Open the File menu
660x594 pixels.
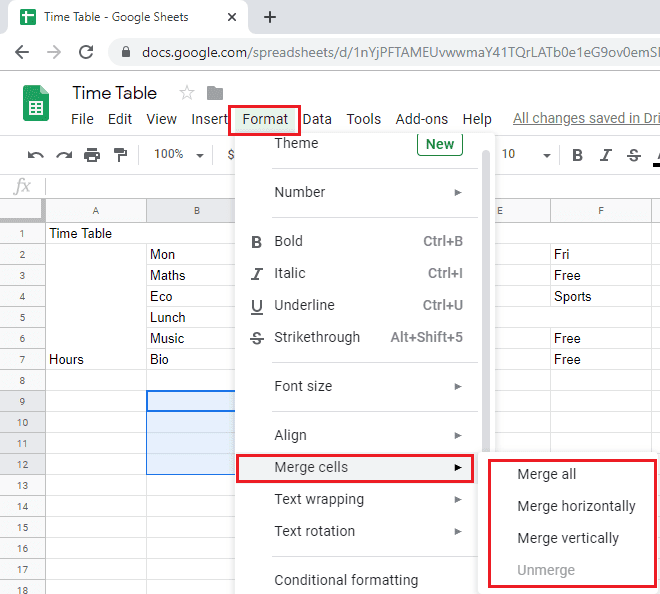click(x=82, y=119)
